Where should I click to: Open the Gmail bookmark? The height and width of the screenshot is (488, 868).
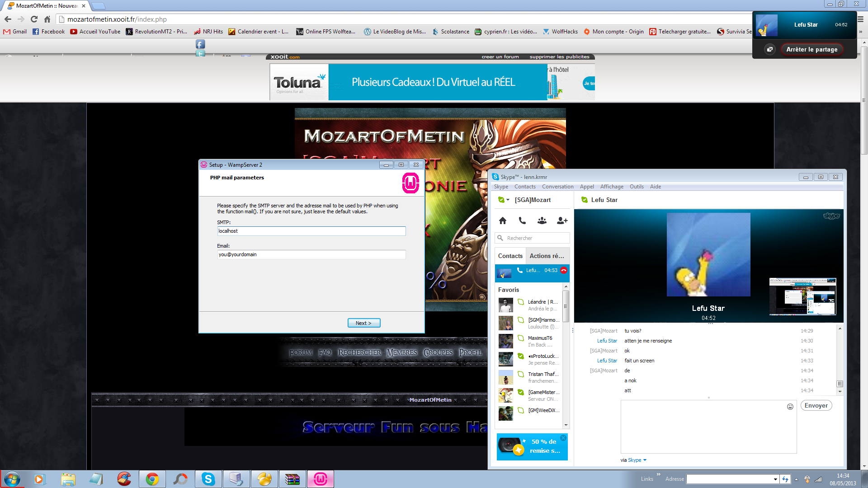[x=15, y=32]
